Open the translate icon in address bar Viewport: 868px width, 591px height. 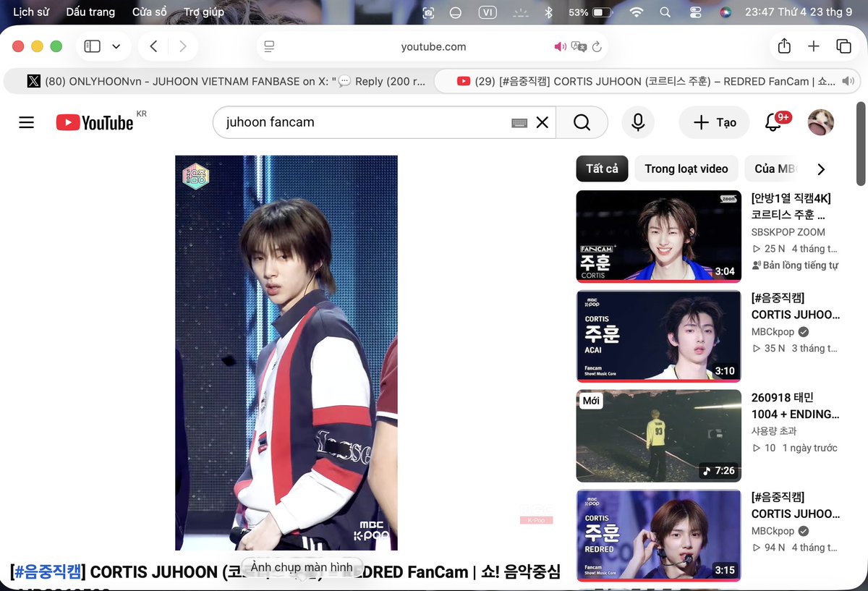[x=579, y=46]
